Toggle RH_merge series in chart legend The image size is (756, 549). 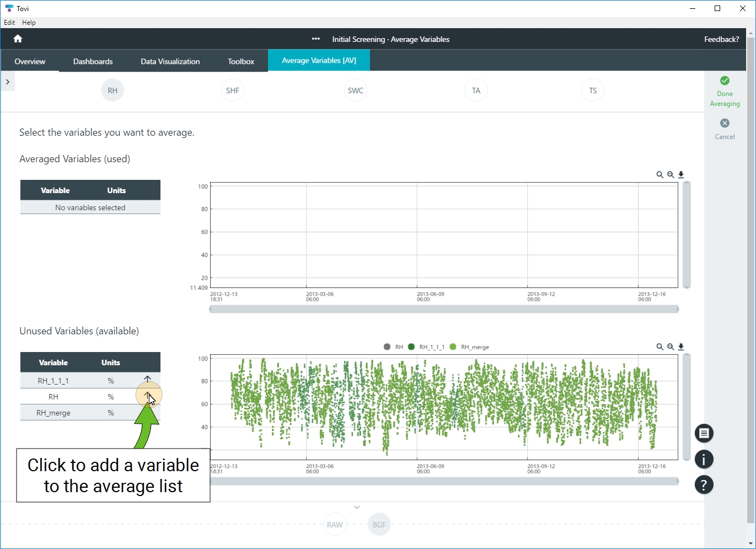(469, 347)
